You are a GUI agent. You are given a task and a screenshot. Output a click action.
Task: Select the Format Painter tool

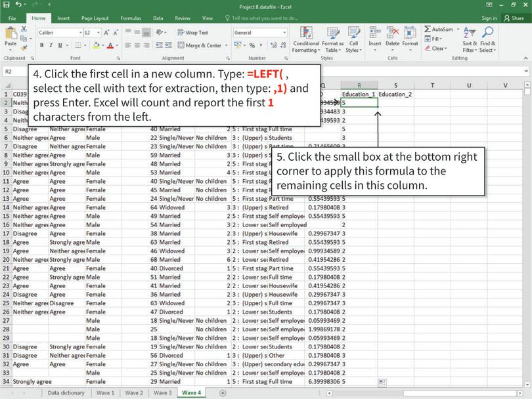point(23,48)
